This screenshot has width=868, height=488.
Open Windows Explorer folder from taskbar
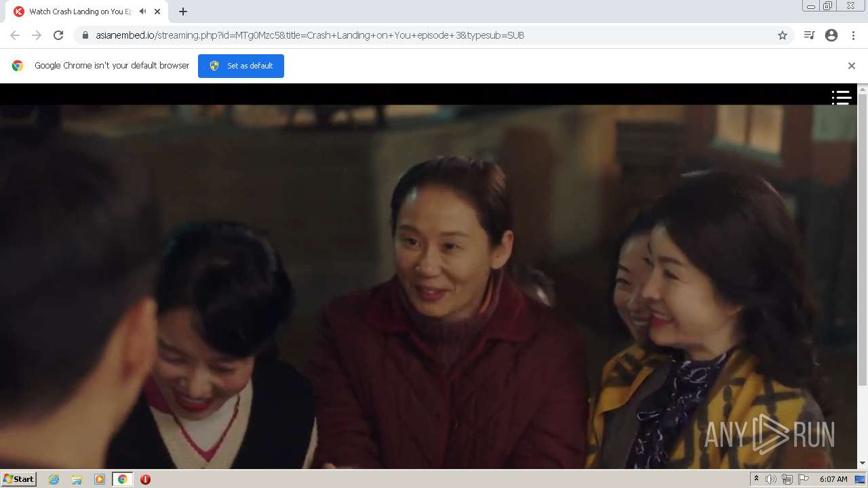(x=77, y=479)
